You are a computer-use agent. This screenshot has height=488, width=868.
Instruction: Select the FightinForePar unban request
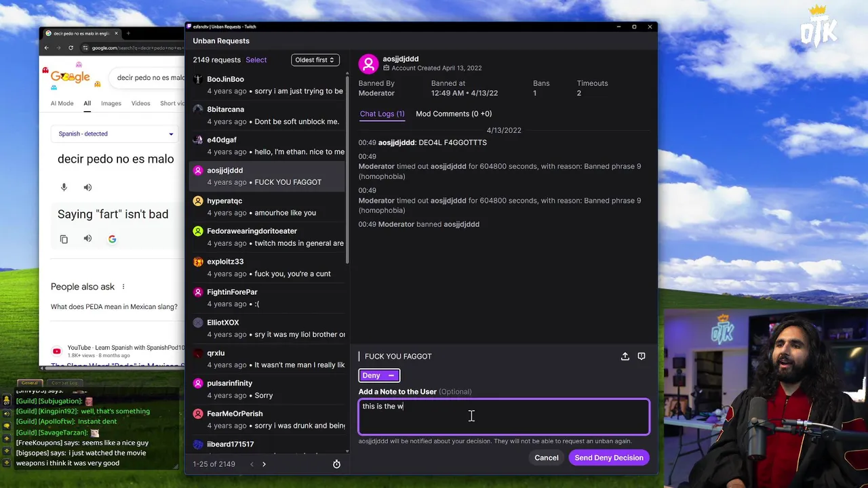(268, 298)
